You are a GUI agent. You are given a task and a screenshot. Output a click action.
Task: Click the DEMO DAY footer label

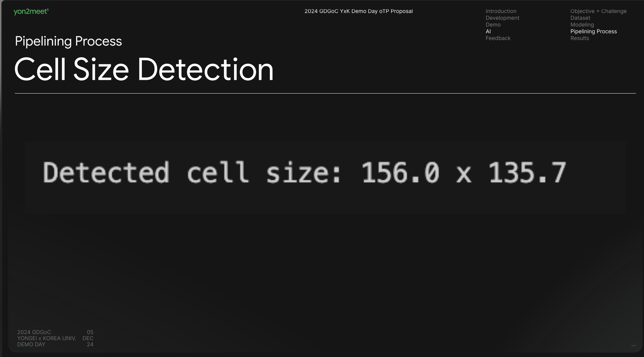(x=31, y=345)
